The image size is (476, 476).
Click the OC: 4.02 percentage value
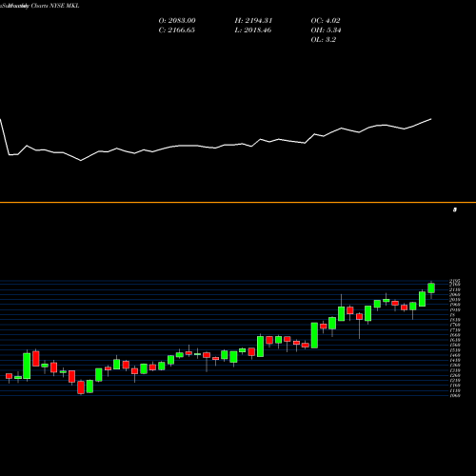tap(326, 21)
